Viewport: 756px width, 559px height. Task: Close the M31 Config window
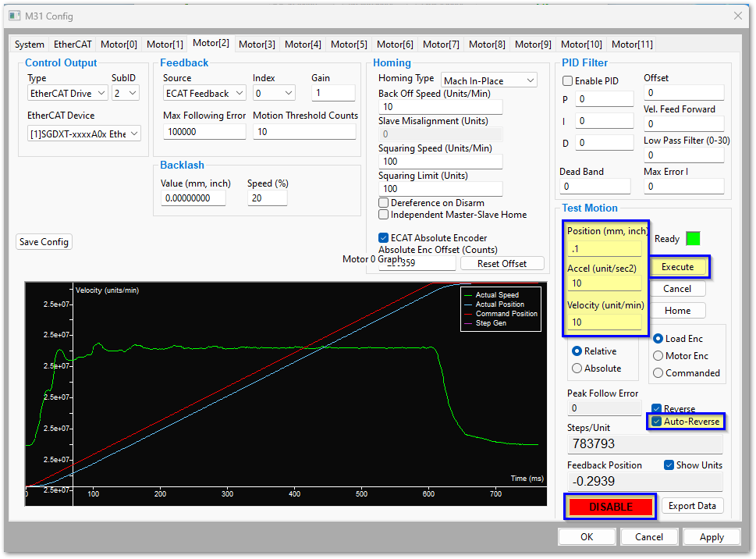738,16
